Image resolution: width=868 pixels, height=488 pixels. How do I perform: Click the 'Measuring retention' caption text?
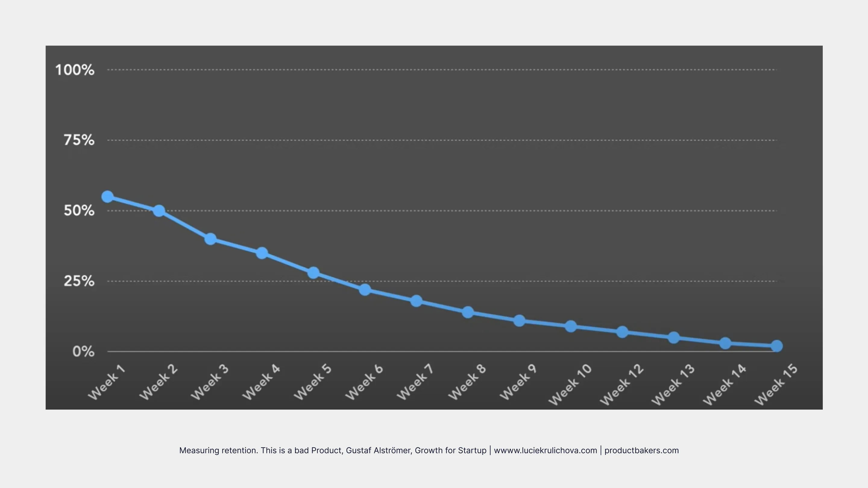coord(219,450)
